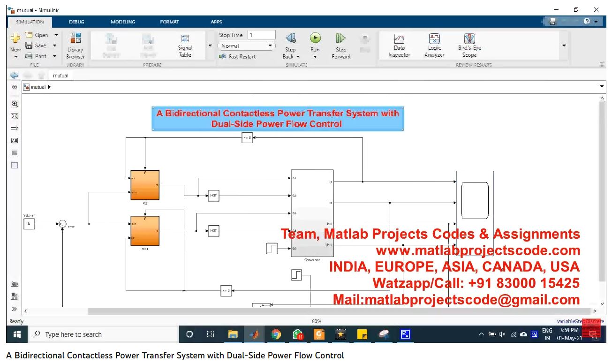Switch to the MODELING tab
Image resolution: width=612 pixels, height=364 pixels.
pyautogui.click(x=123, y=22)
